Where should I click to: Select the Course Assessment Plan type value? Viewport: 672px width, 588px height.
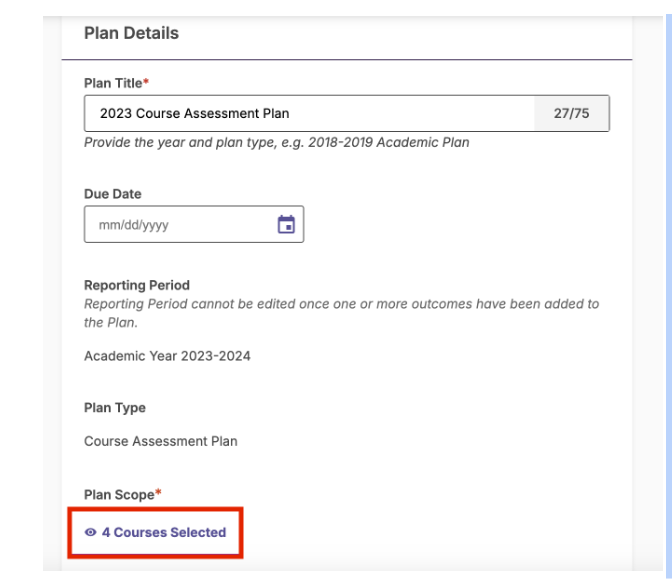click(161, 441)
